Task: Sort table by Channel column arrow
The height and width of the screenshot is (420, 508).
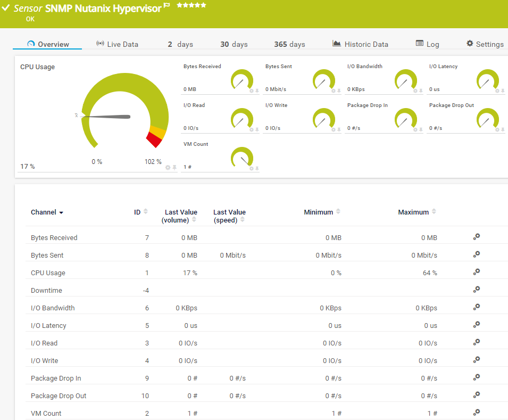Action: (61, 212)
